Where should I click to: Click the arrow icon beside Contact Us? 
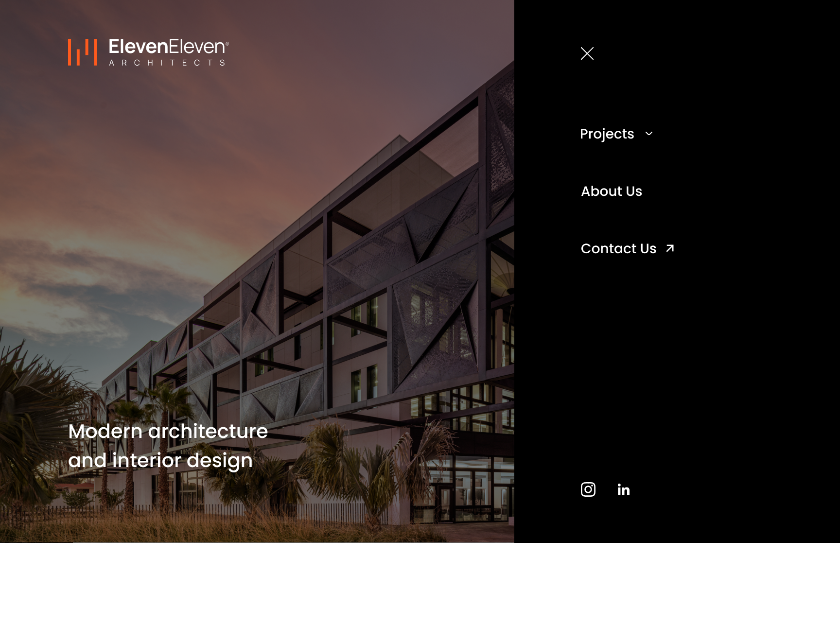(670, 248)
